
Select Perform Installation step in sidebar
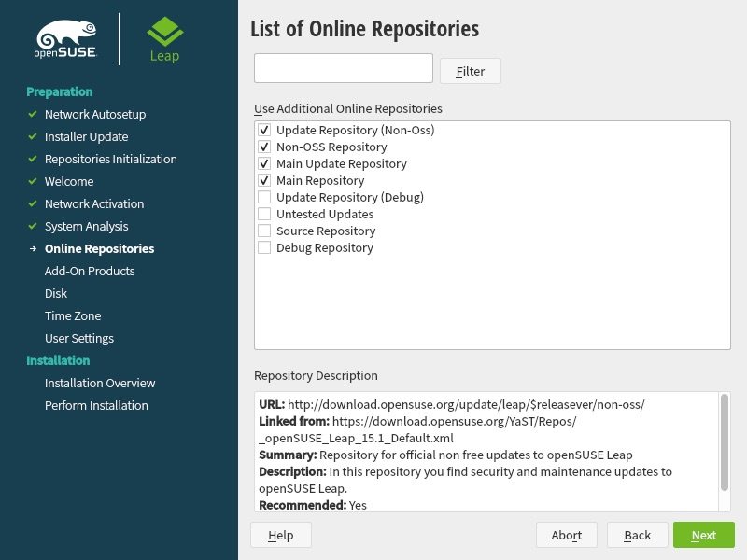[x=96, y=405]
